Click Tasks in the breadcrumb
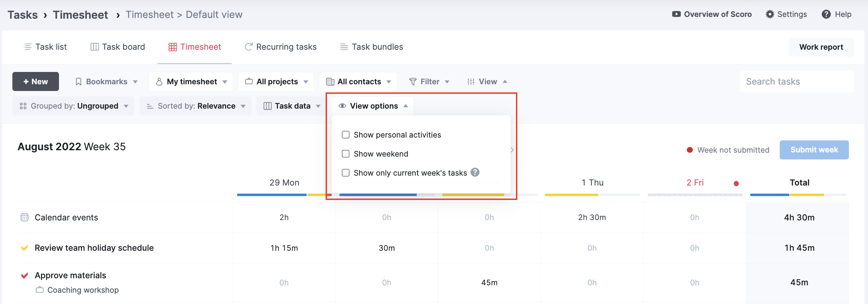This screenshot has width=868, height=304. click(x=23, y=15)
